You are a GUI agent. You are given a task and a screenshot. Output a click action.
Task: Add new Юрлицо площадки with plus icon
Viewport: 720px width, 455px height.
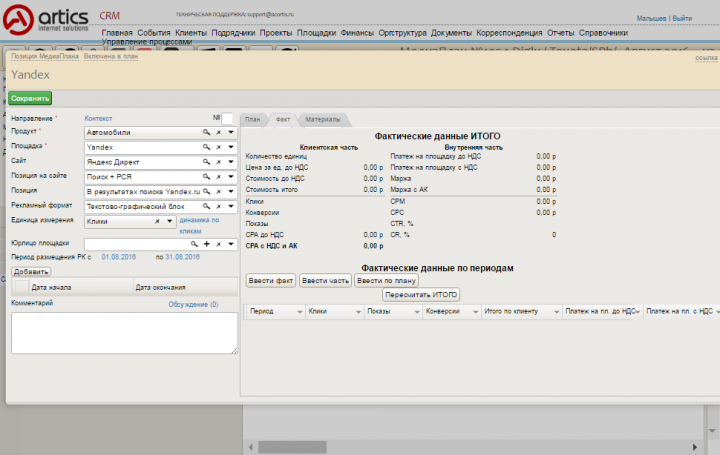click(x=207, y=244)
